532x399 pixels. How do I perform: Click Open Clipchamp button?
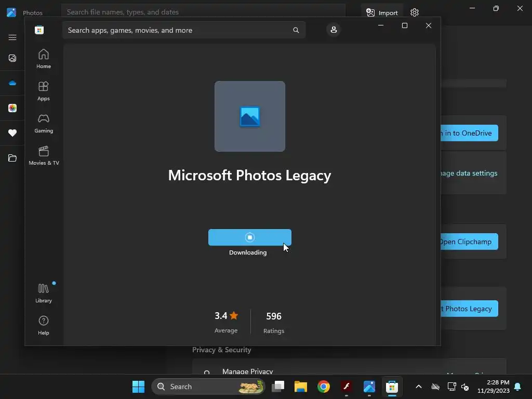[x=469, y=242]
